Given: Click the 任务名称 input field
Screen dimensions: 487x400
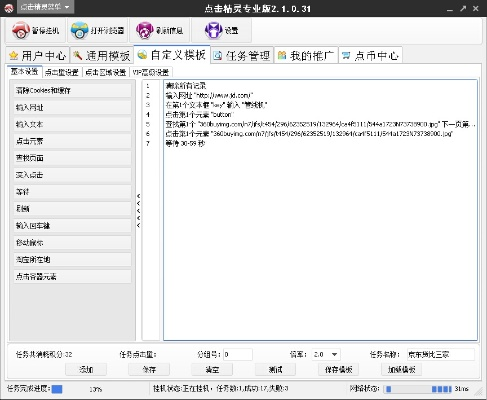Looking at the screenshot, I should (440, 354).
